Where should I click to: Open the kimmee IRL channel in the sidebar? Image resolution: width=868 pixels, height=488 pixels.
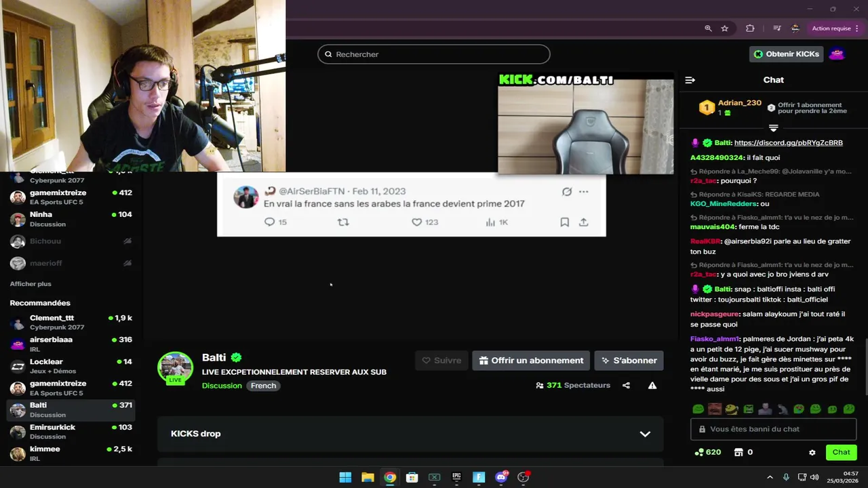[x=71, y=453]
